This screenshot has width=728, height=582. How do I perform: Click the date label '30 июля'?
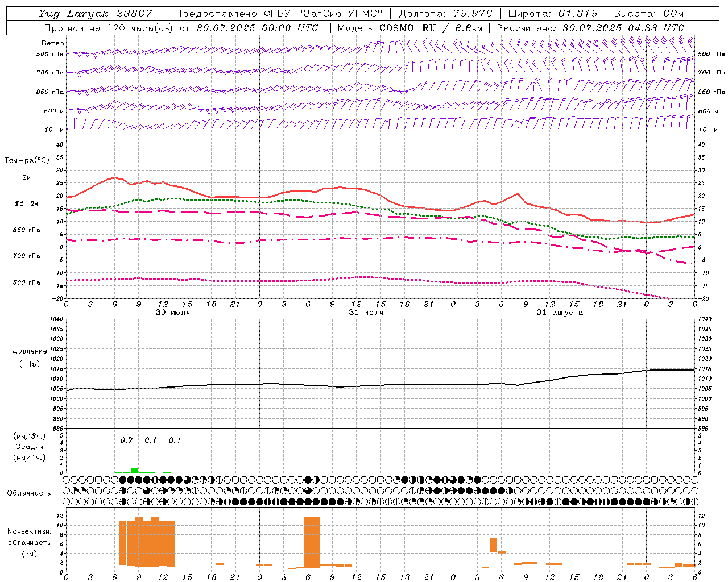pyautogui.click(x=173, y=313)
